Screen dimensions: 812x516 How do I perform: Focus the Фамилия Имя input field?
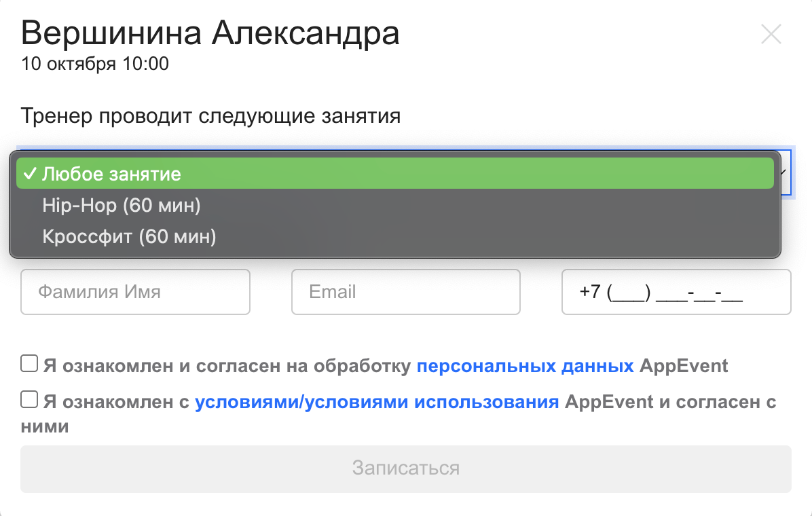coord(135,292)
